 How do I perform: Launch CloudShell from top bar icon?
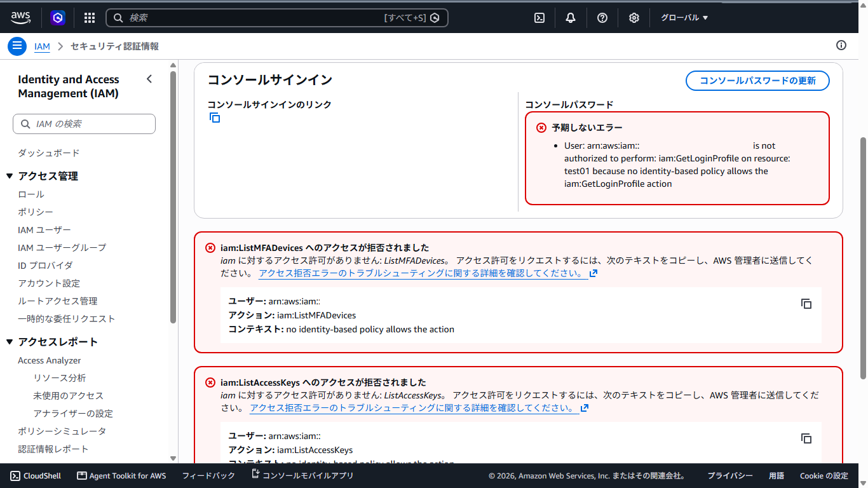pos(539,18)
